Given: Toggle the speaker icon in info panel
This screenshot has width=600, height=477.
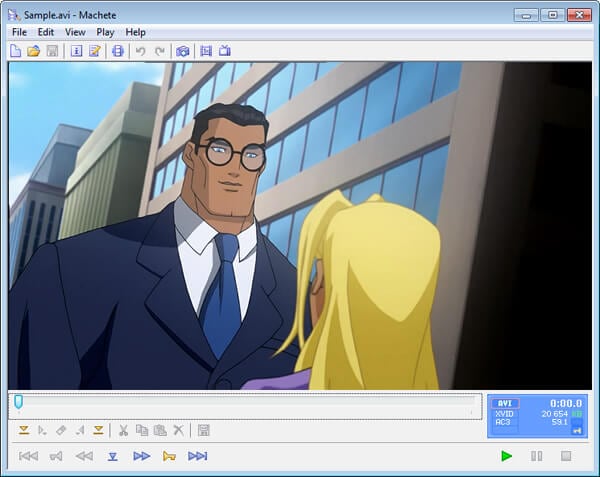Looking at the screenshot, I should tap(577, 431).
